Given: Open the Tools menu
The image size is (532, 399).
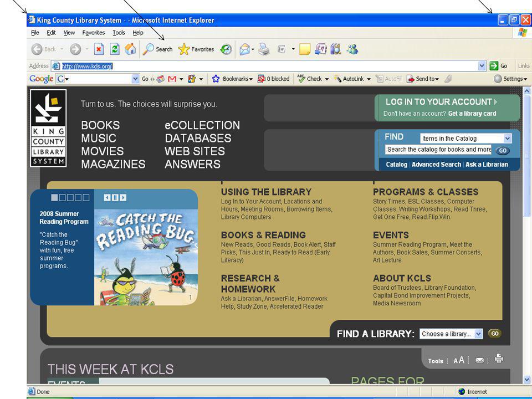Looking at the screenshot, I should pyautogui.click(x=119, y=33).
